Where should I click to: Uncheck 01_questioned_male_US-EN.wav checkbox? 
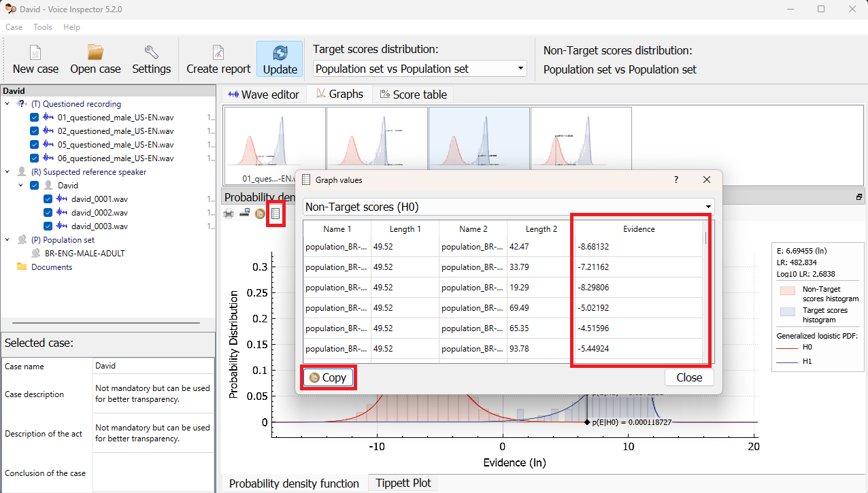[x=35, y=118]
